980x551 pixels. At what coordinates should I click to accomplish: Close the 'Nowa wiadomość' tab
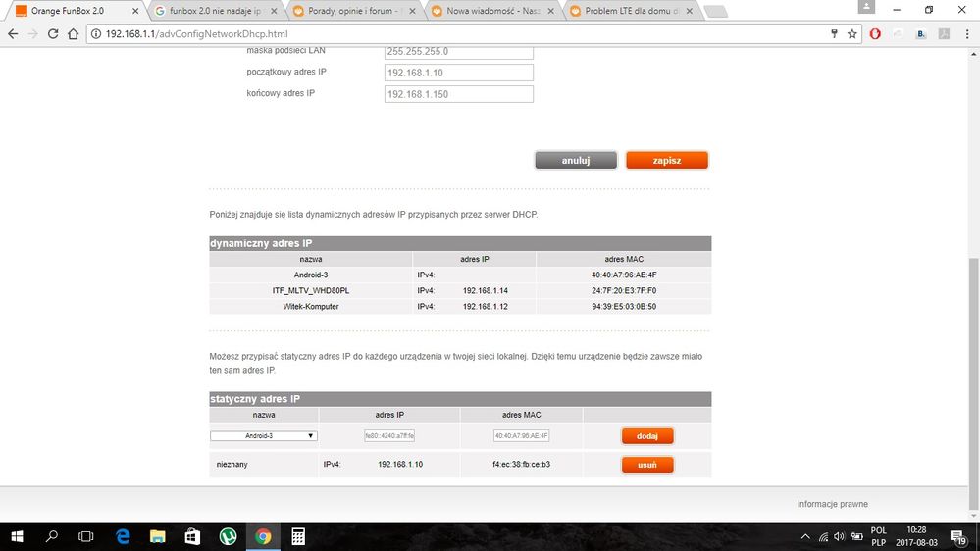pos(550,11)
